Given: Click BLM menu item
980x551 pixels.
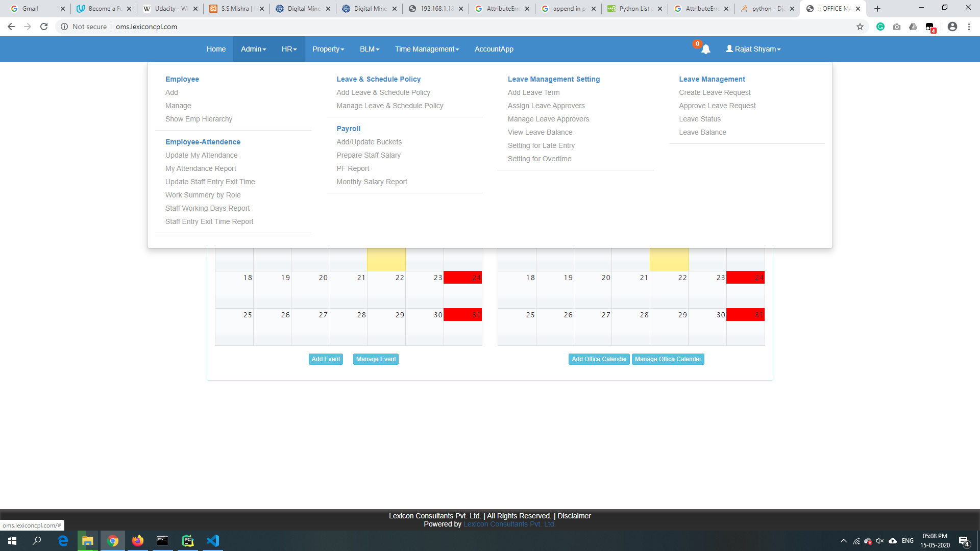Looking at the screenshot, I should [369, 49].
